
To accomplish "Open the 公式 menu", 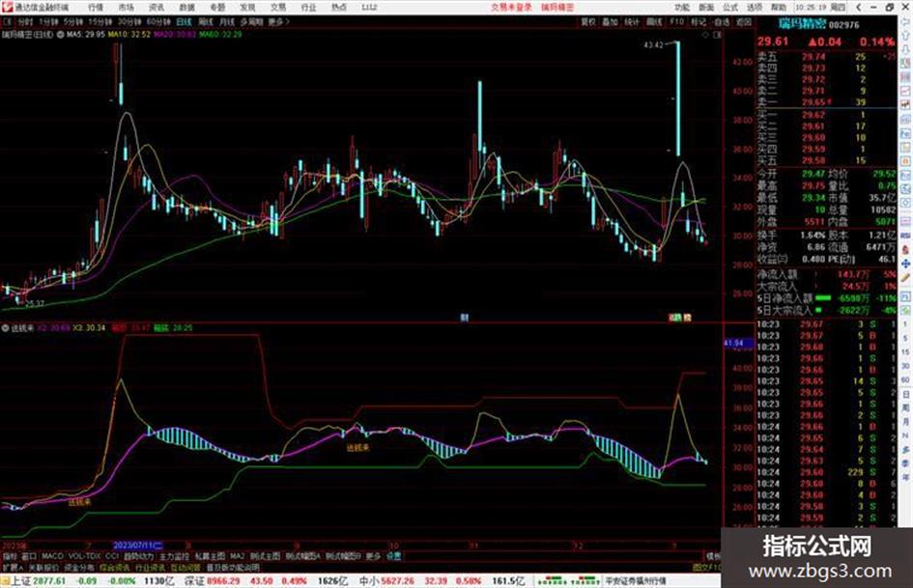I will click(x=730, y=7).
